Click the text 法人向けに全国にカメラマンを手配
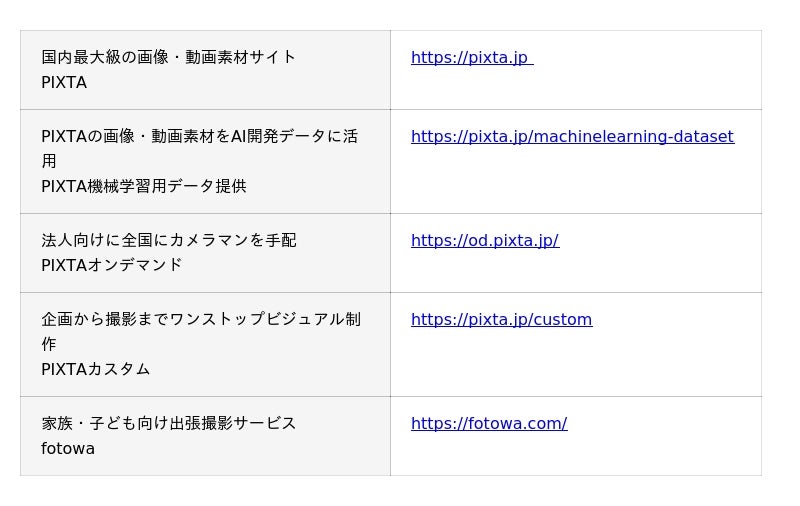This screenshot has width=800, height=506. pos(168,240)
